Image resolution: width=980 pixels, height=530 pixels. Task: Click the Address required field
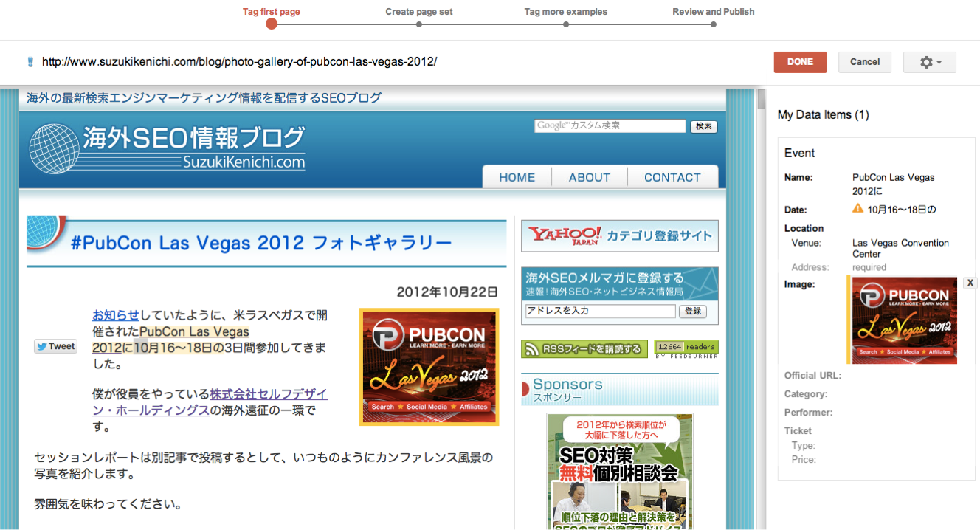coord(869,267)
